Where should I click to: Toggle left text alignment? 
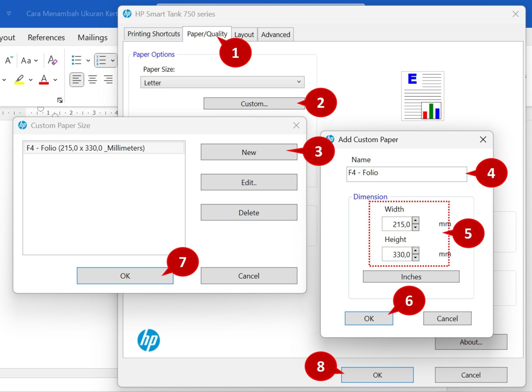pos(77,80)
